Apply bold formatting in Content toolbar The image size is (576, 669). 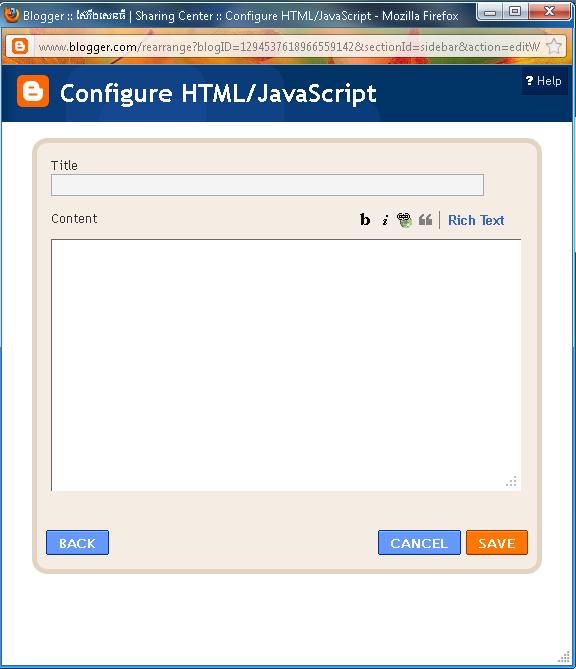tap(365, 220)
